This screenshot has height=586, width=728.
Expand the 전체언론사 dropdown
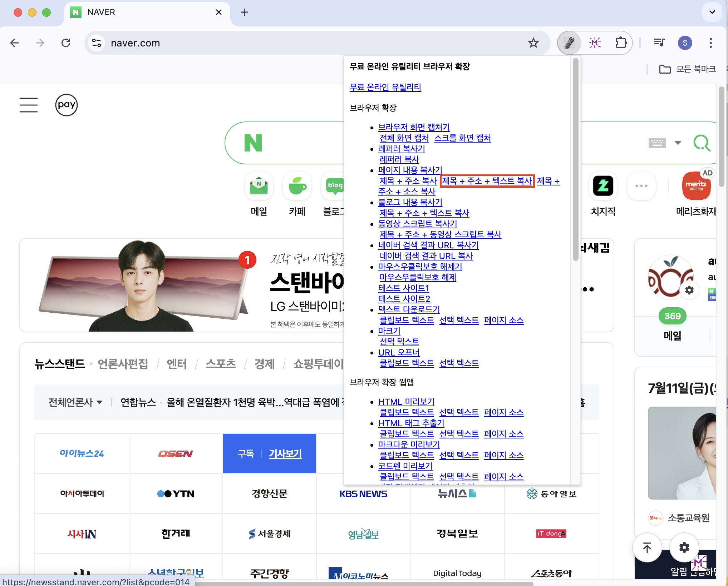[75, 402]
